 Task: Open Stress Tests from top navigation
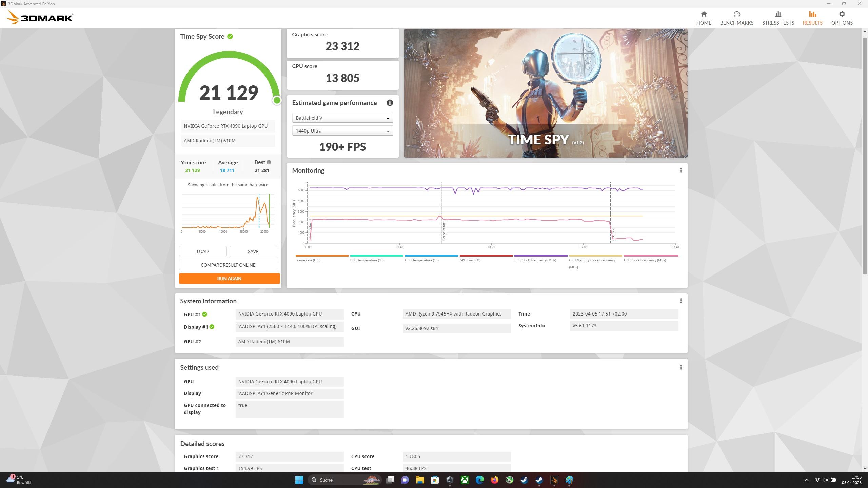coord(778,18)
